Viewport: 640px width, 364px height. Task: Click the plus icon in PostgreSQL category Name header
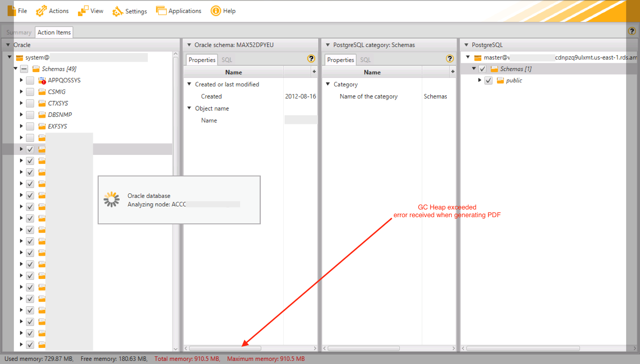click(x=453, y=72)
